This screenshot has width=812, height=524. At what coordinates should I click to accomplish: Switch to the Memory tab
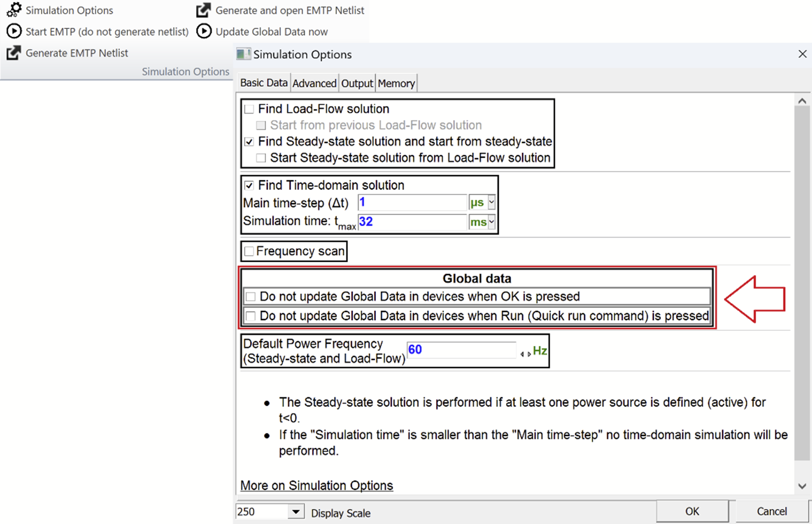[396, 82]
